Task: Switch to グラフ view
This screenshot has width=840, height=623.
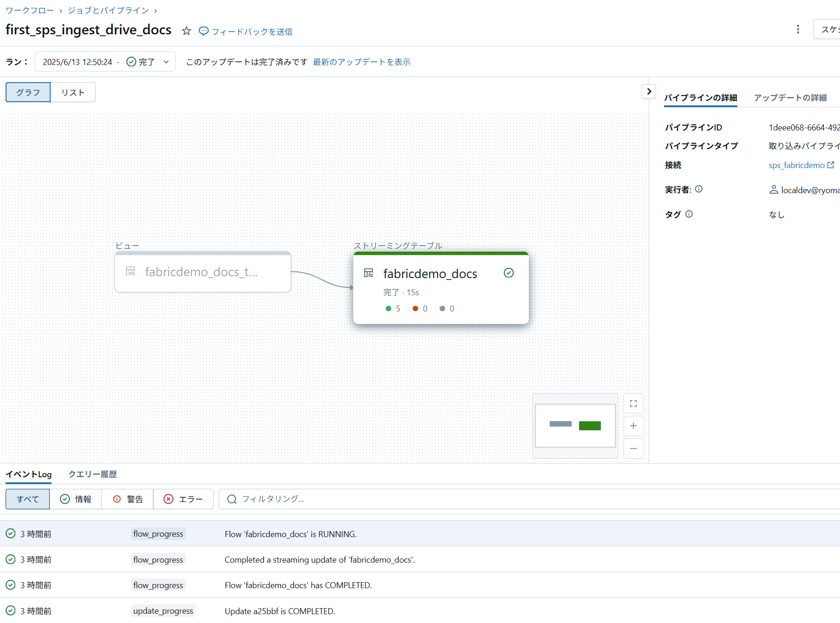Action: coord(28,92)
